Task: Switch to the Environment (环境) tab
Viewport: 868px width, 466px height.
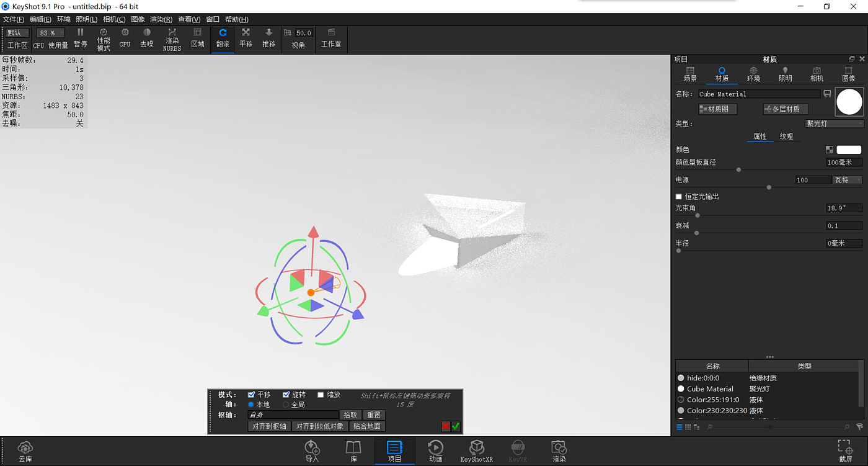Action: click(x=753, y=74)
